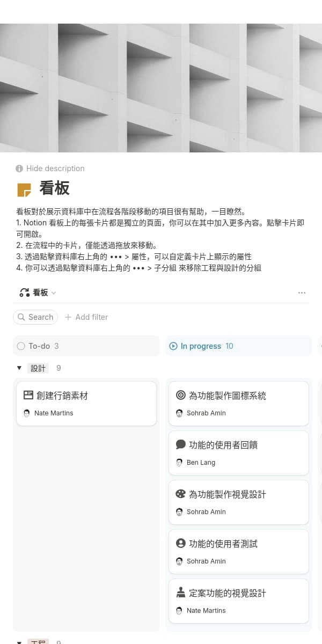Open the Search field
Viewport: 322px width, 644px height.
pyautogui.click(x=35, y=317)
